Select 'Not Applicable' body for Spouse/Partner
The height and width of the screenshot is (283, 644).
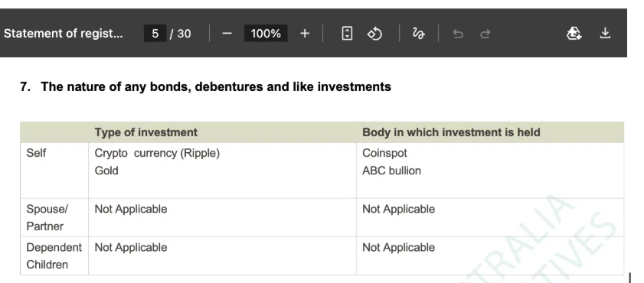[398, 209]
